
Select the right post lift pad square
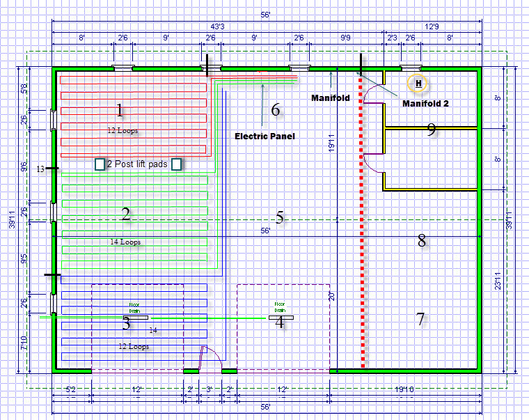pos(177,164)
